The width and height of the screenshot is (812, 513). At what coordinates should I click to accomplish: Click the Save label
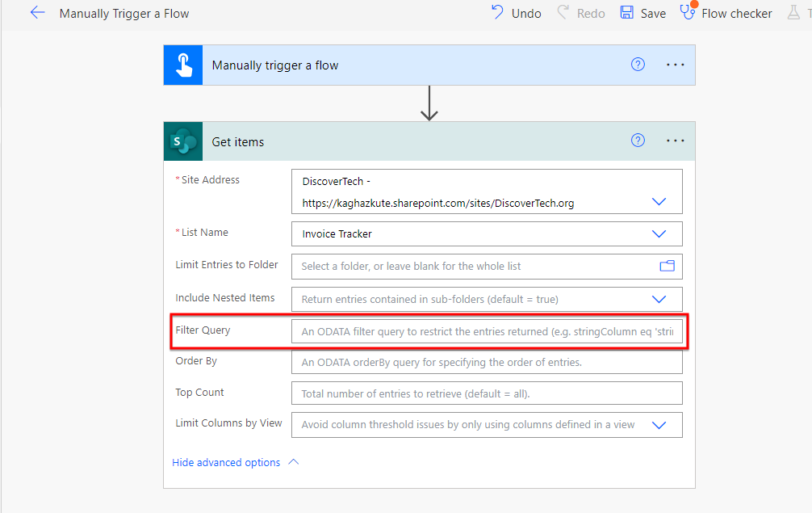tap(653, 14)
